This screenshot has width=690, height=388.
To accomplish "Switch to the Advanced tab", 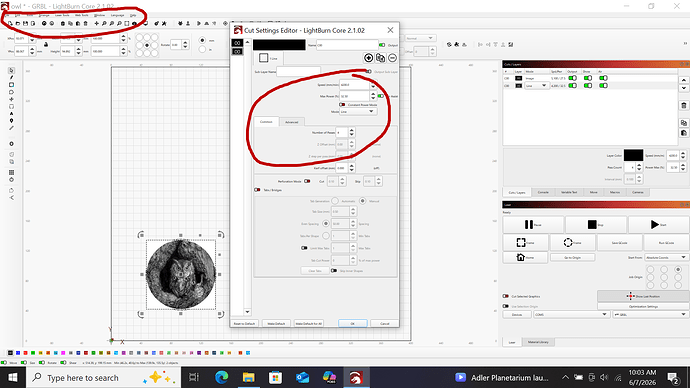I will [x=291, y=122].
